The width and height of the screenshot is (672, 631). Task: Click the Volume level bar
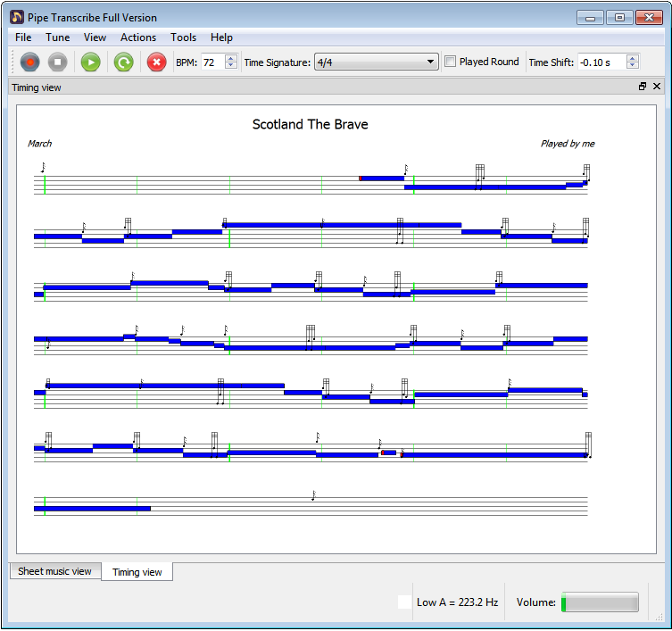coord(600,602)
